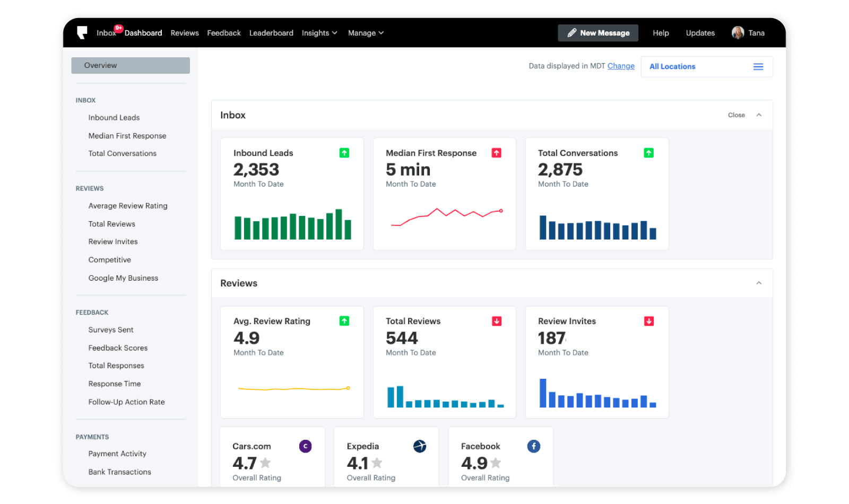Open the Leaderboard menu item
The height and width of the screenshot is (504, 849).
[271, 32]
